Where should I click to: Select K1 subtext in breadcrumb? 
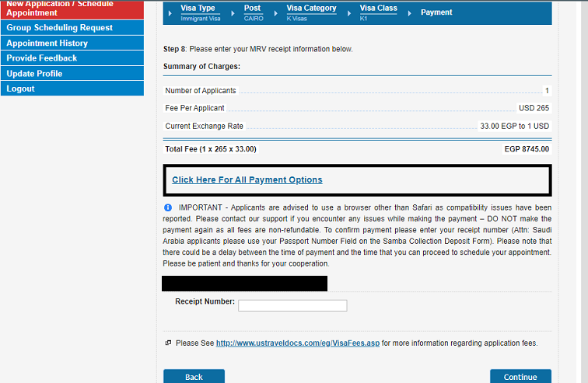(363, 19)
